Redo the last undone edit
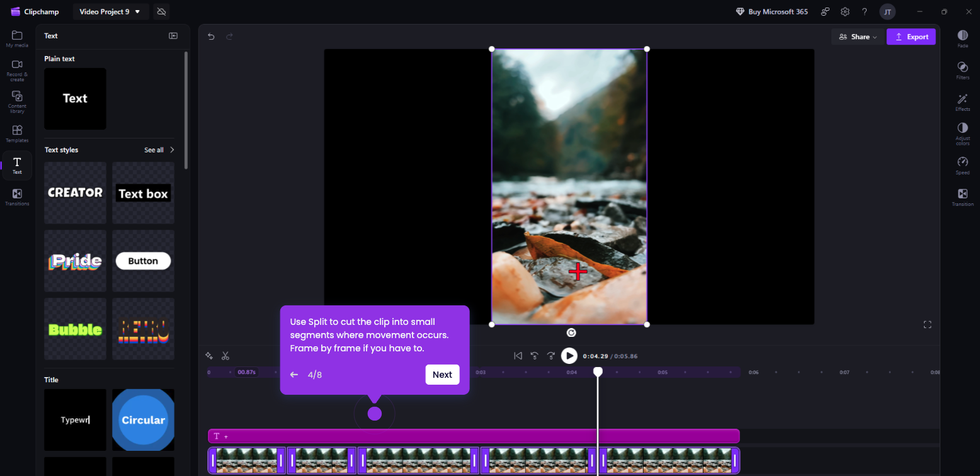The image size is (980, 476). tap(230, 37)
